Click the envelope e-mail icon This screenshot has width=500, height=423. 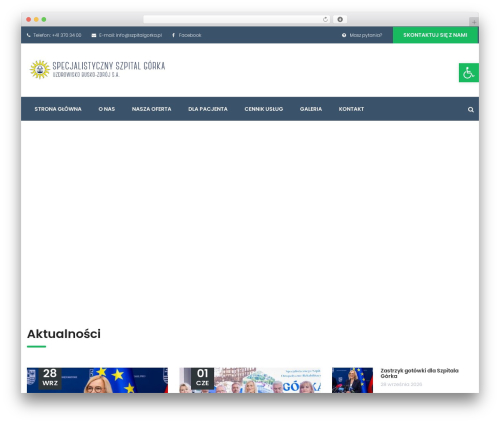pyautogui.click(x=94, y=35)
